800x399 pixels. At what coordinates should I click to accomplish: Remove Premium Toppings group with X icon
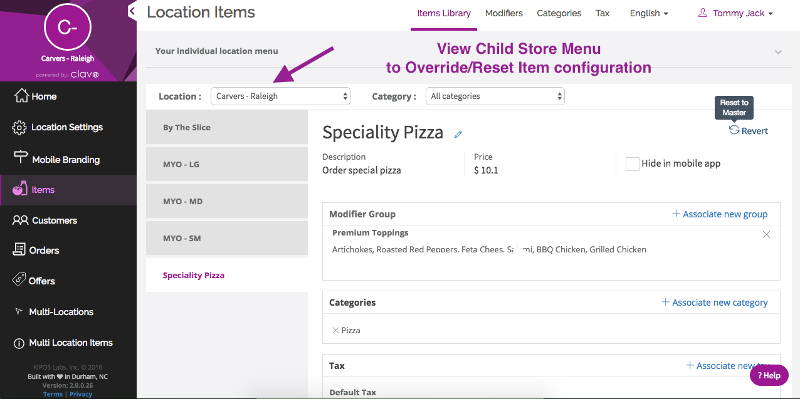tap(766, 234)
